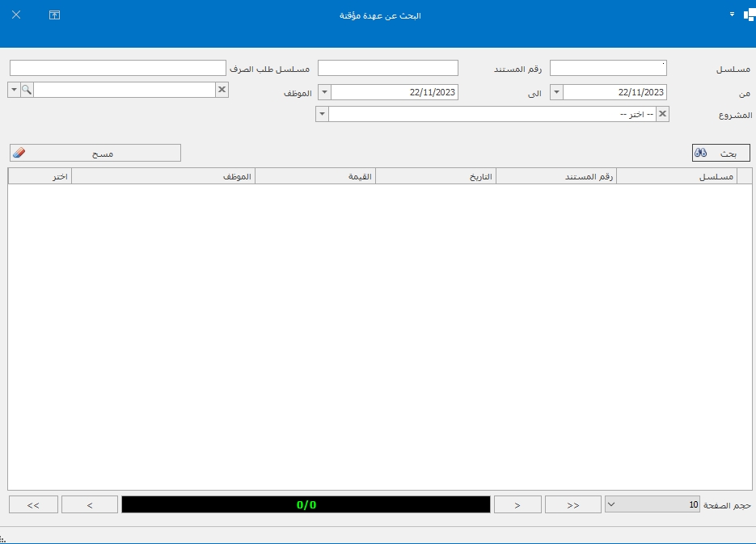Click the Search (بحث) button with binoculars

[x=720, y=153]
